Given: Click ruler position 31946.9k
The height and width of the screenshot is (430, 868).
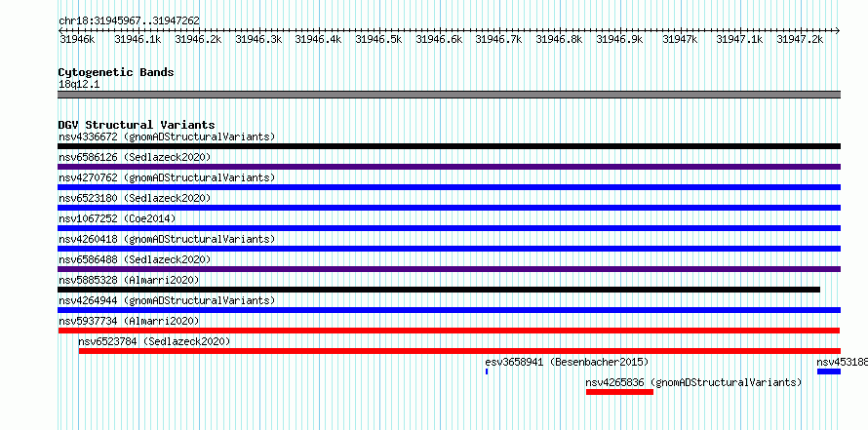Looking at the screenshot, I should click(x=619, y=39).
